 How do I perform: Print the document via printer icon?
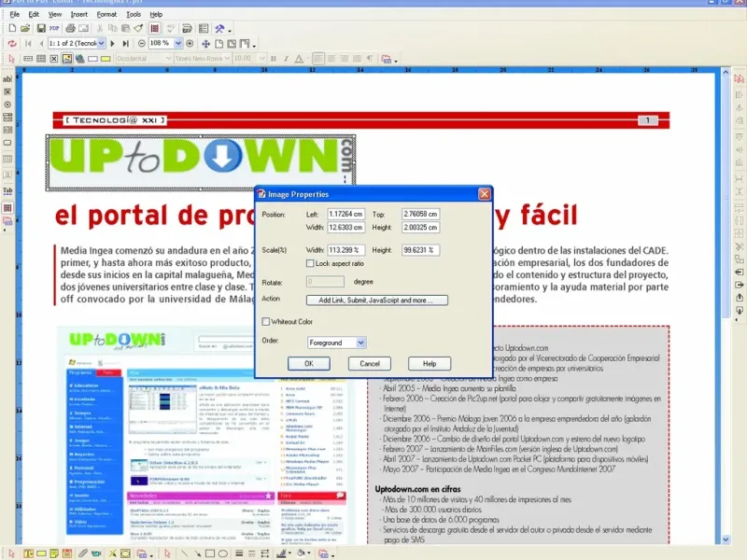coord(71,29)
